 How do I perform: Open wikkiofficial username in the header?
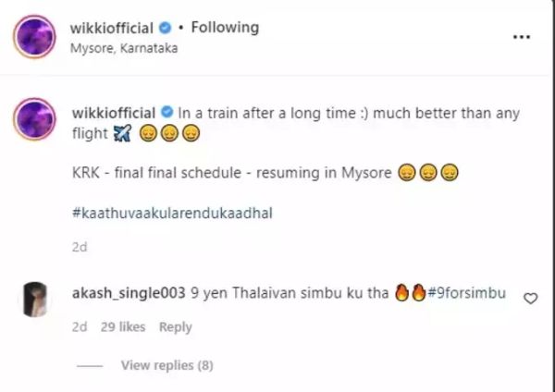[112, 28]
